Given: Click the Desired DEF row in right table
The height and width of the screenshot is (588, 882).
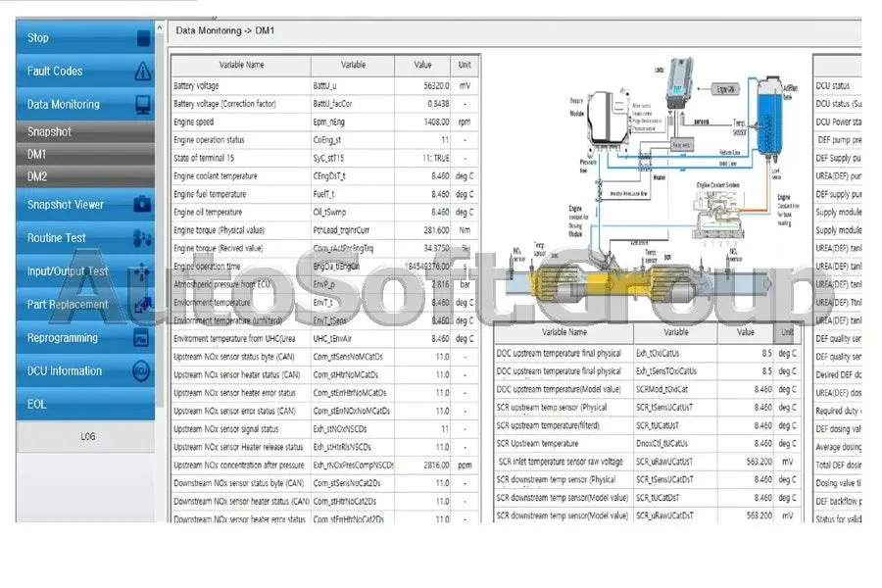Looking at the screenshot, I should (838, 374).
